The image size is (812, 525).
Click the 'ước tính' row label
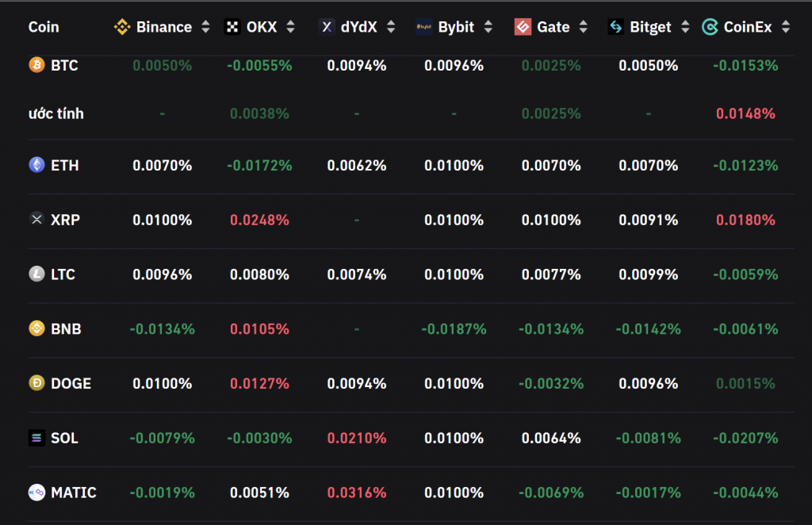tap(56, 113)
